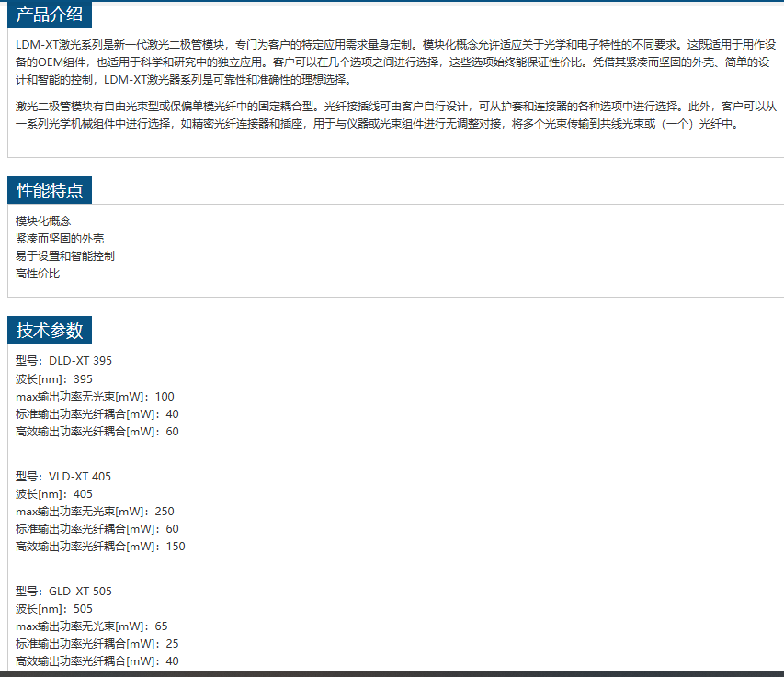The image size is (784, 677).
Task: Click the max output power 100 line
Action: click(x=95, y=397)
